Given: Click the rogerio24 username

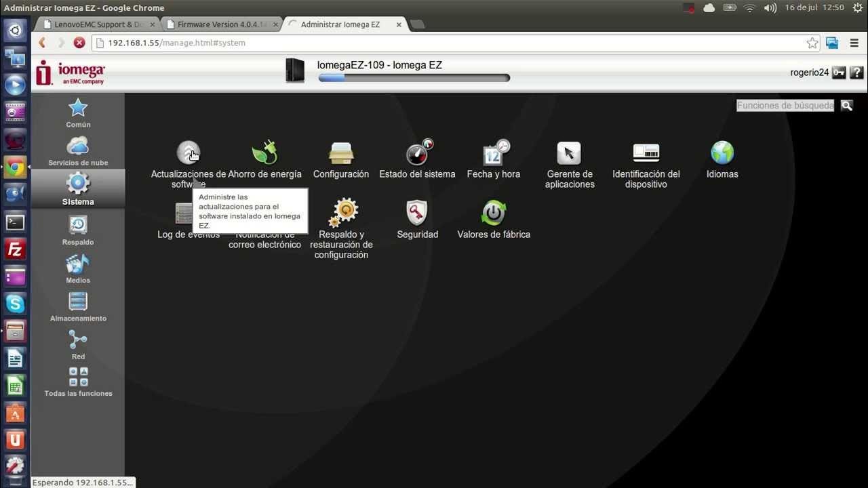Looking at the screenshot, I should [810, 73].
